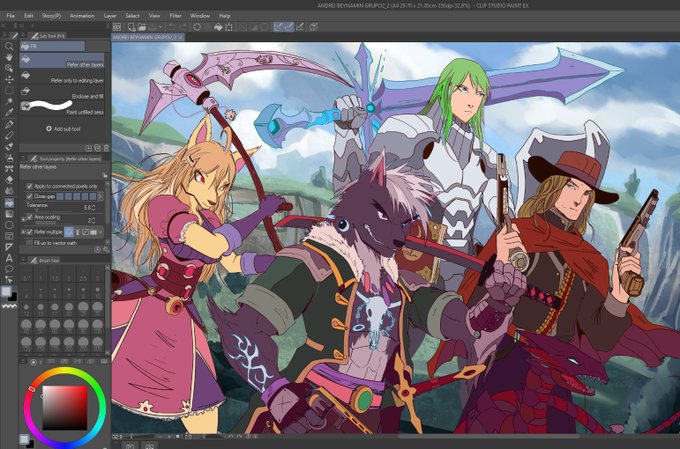Choose Enclose and fill sub tool
The height and width of the screenshot is (449, 680).
point(62,92)
